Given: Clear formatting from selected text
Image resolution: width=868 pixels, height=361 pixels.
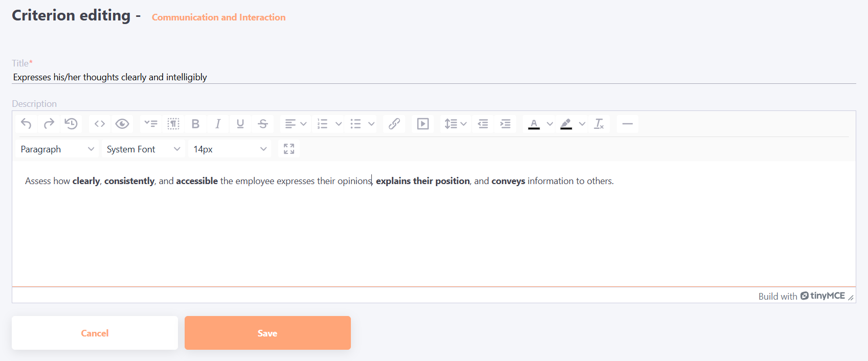Looking at the screenshot, I should click(x=599, y=124).
